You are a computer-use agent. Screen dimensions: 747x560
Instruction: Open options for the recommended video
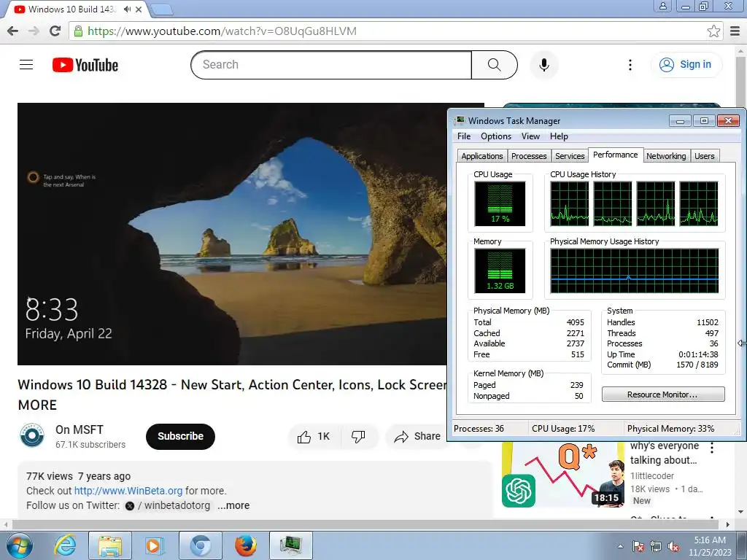click(712, 448)
